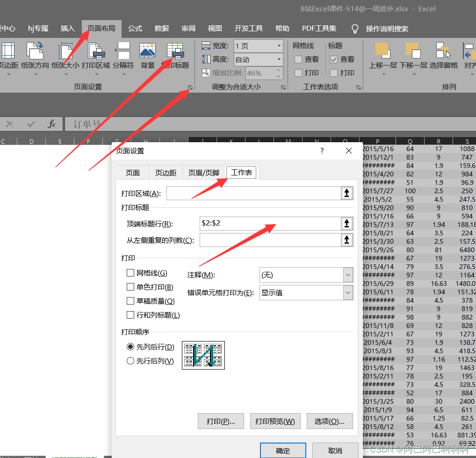Click the Print area 打印区域 input field
The height and width of the screenshot is (458, 476).
point(254,193)
